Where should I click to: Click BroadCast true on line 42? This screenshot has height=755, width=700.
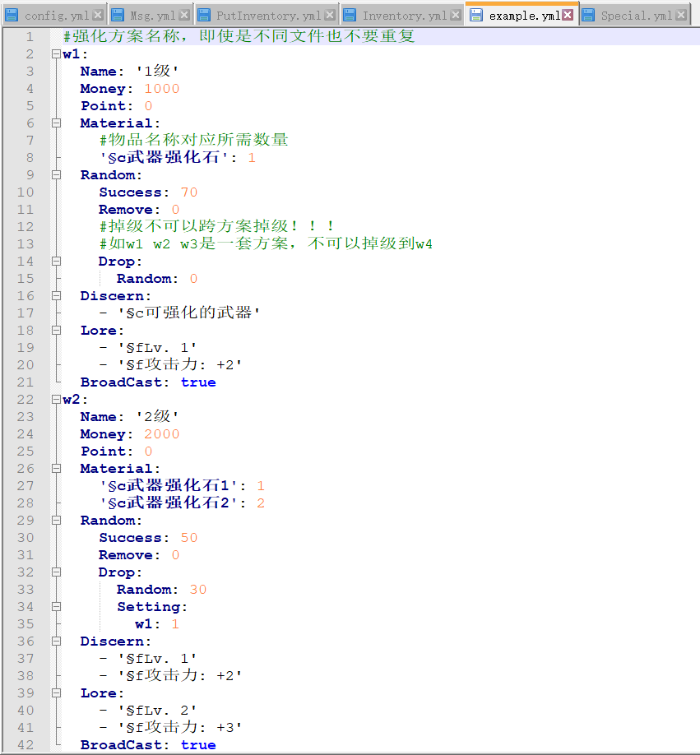[198, 745]
